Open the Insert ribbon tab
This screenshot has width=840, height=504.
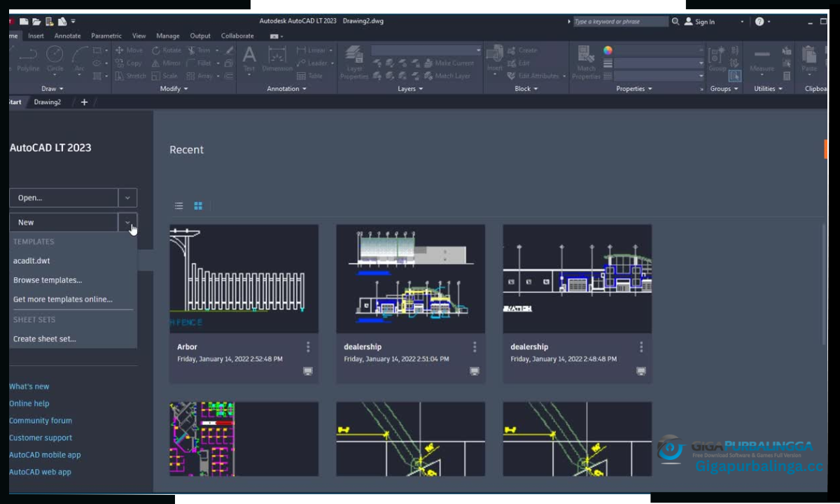pos(36,36)
